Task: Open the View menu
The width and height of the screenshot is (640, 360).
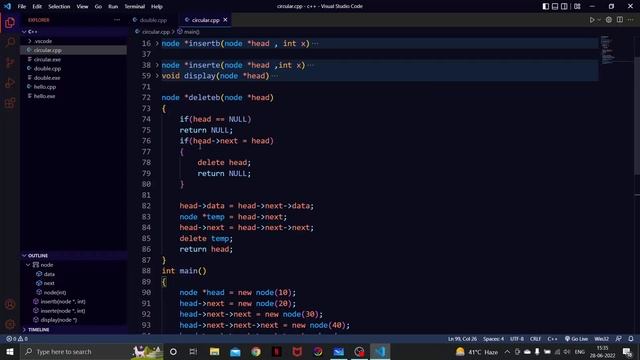Action: (x=82, y=6)
